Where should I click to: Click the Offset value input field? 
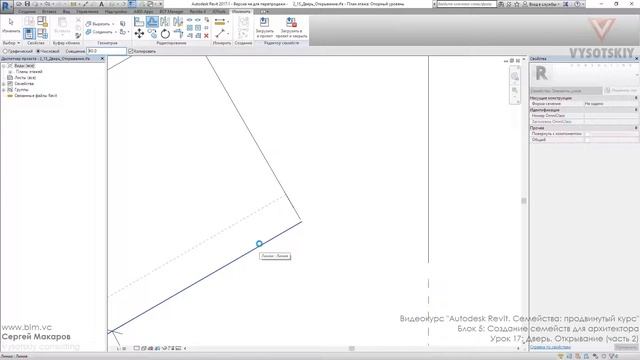point(107,51)
